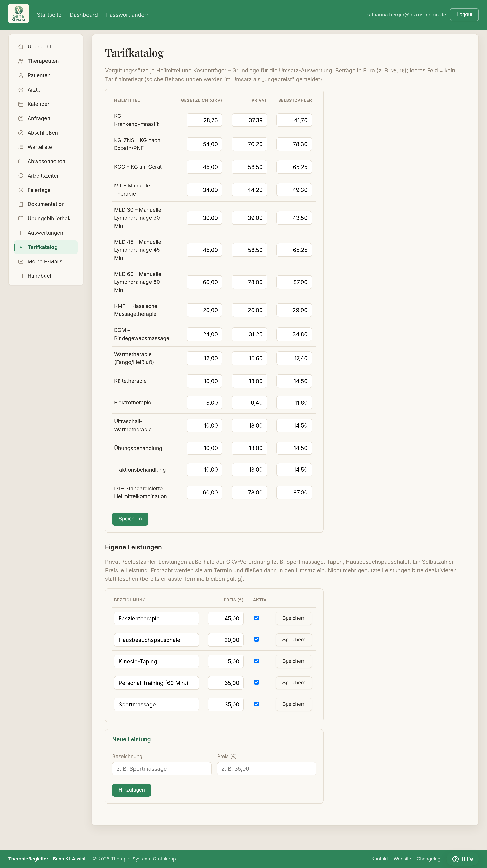Screen dimensions: 487x868
Task: Click the KG-ZNS Privat price field 70,20
Action: [x=249, y=144]
